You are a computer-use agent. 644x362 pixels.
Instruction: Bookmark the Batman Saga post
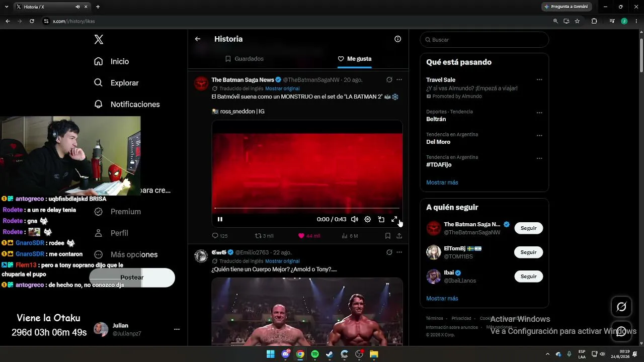(387, 236)
